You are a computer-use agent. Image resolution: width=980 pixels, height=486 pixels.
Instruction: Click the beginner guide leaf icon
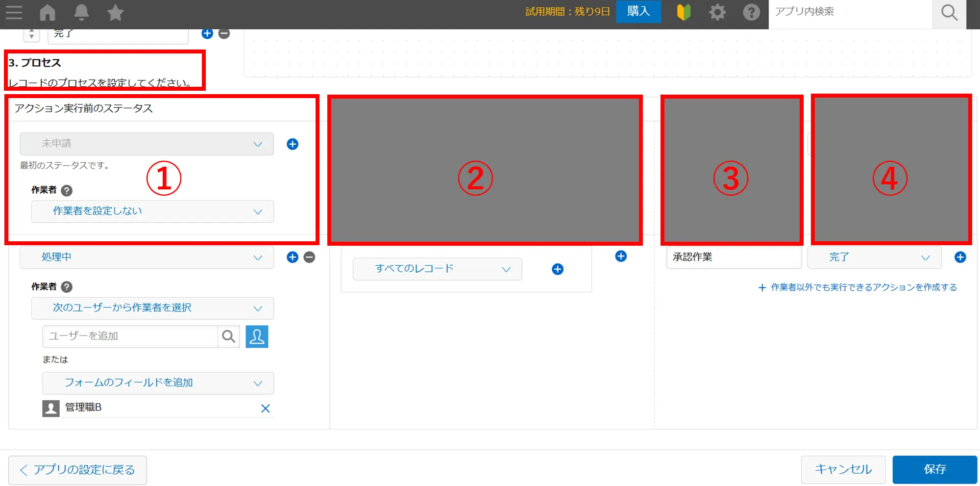(684, 12)
